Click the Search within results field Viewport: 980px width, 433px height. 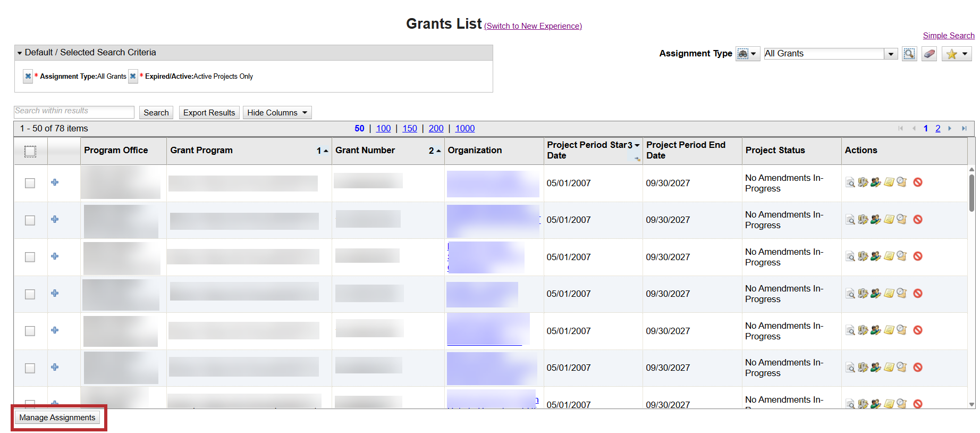74,111
